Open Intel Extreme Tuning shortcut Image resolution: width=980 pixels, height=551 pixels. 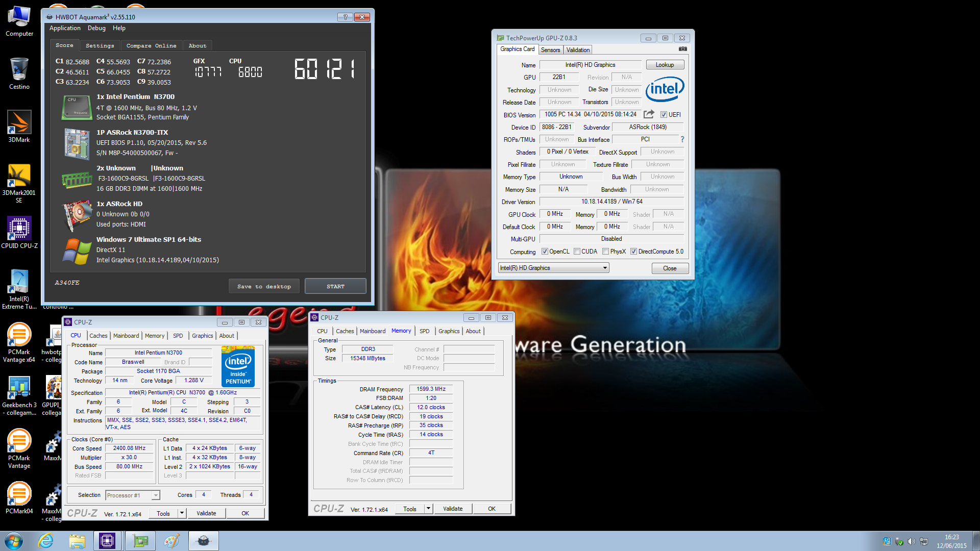[19, 289]
